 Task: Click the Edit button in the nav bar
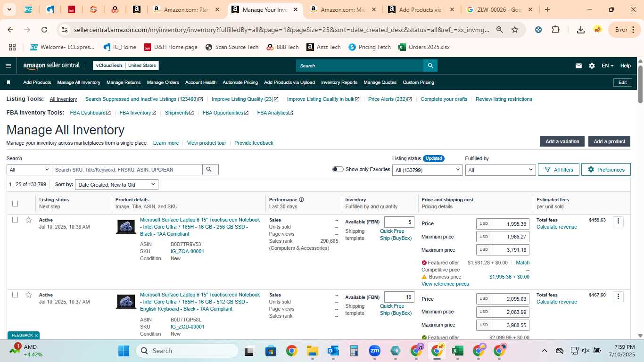[x=622, y=82]
